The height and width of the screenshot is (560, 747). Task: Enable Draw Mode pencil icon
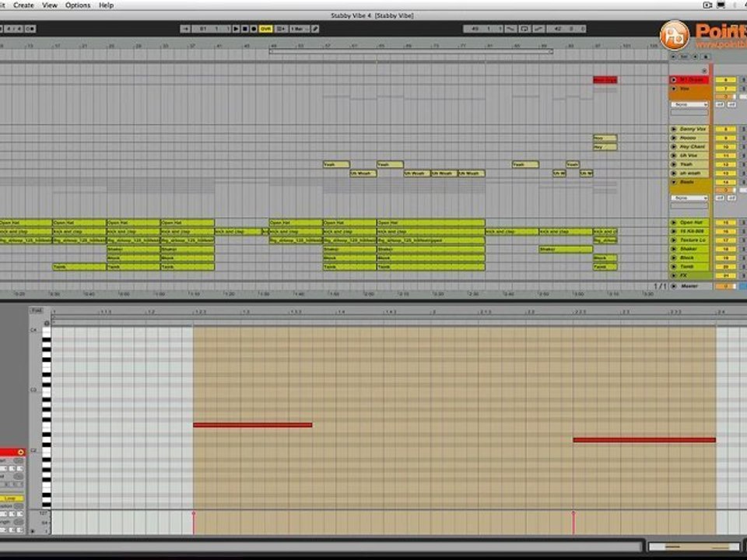(x=315, y=29)
